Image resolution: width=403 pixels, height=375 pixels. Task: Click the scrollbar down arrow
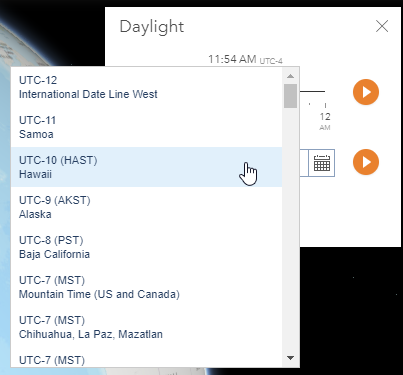click(x=290, y=358)
